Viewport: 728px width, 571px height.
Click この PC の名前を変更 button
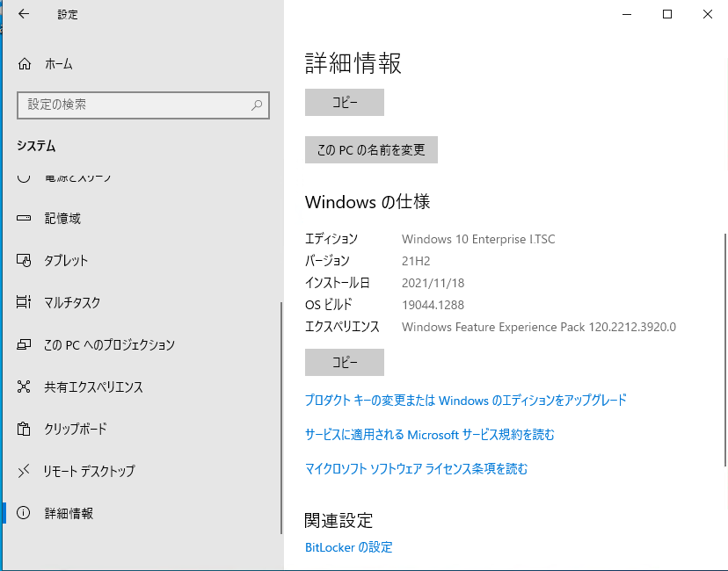(371, 150)
